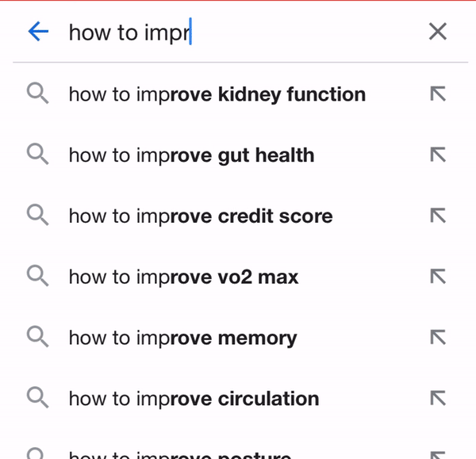Fill query using kidney function arrow icon

point(438,94)
